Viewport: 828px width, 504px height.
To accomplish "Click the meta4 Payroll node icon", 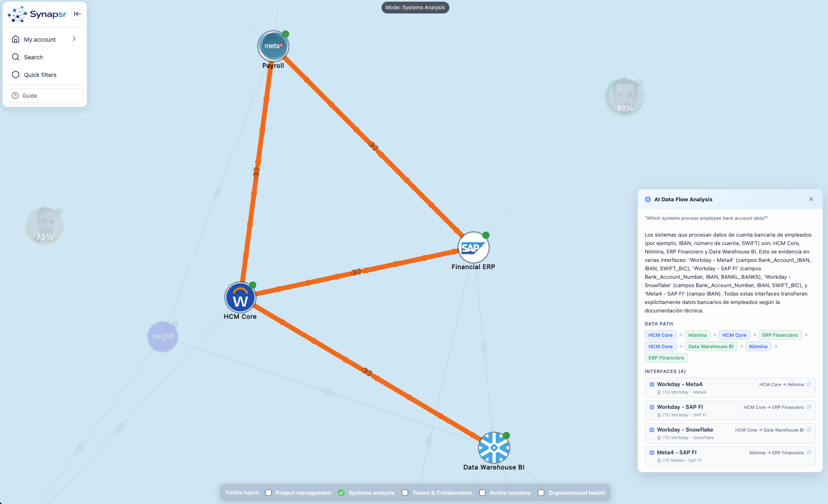I will (x=273, y=46).
